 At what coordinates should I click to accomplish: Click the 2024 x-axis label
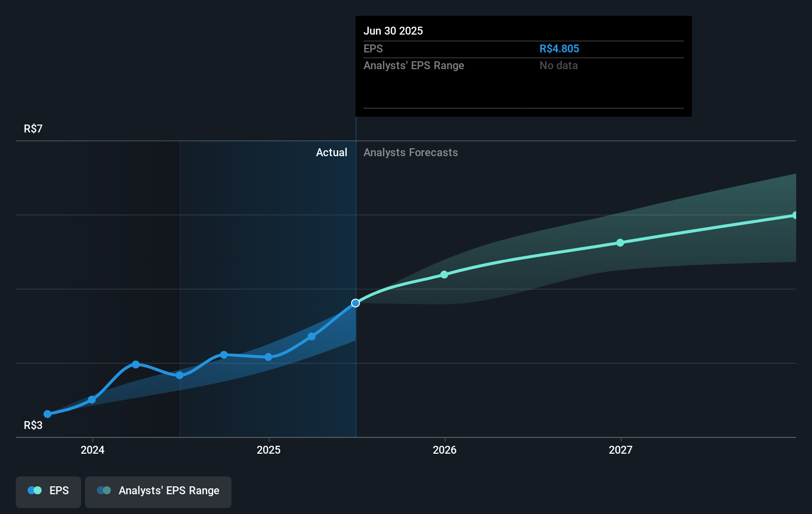pos(92,450)
